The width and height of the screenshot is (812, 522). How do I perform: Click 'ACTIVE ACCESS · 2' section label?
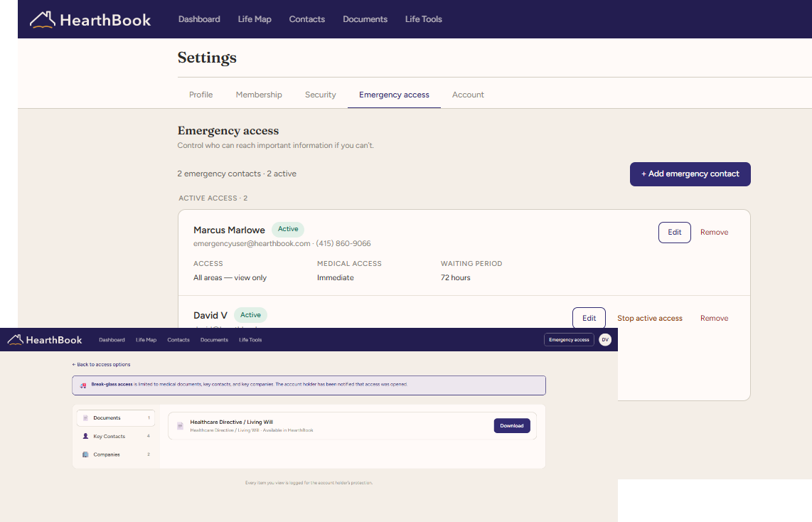pos(213,198)
